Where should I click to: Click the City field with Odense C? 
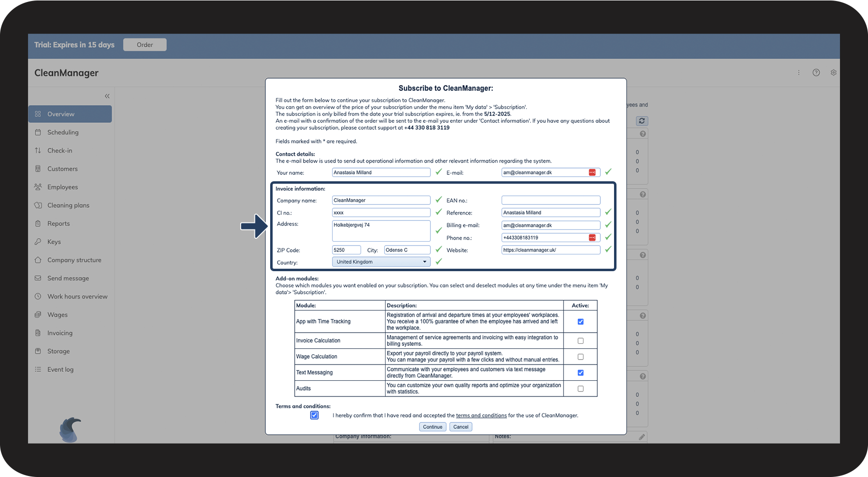coord(407,250)
